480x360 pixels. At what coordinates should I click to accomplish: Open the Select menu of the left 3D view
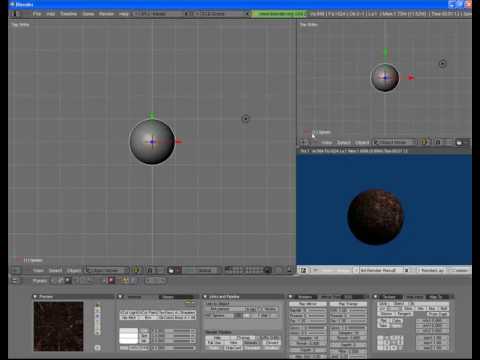55,270
